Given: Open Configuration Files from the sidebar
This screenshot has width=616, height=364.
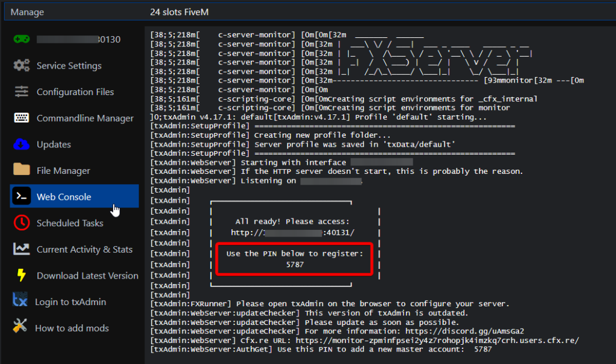Looking at the screenshot, I should [75, 92].
